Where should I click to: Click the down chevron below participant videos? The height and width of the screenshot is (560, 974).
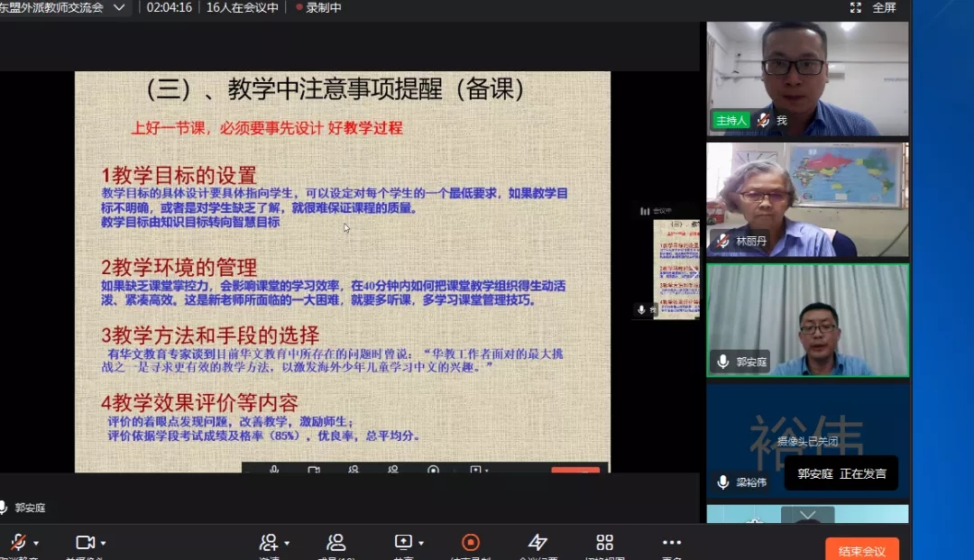(x=807, y=515)
